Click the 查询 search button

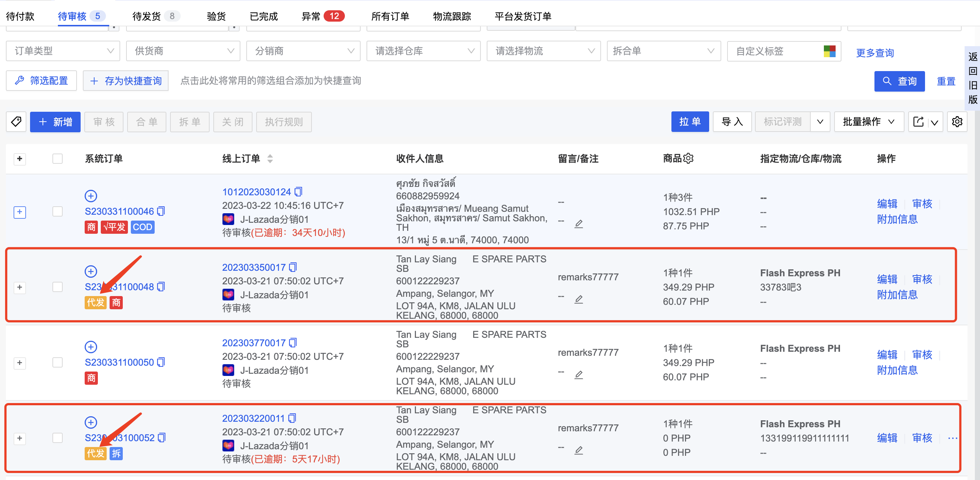point(900,81)
